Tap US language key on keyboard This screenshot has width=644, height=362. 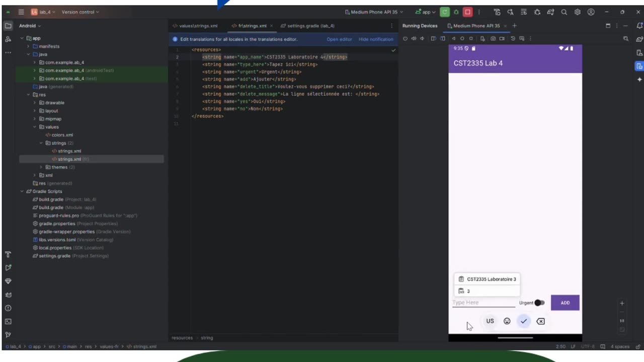[490, 321]
